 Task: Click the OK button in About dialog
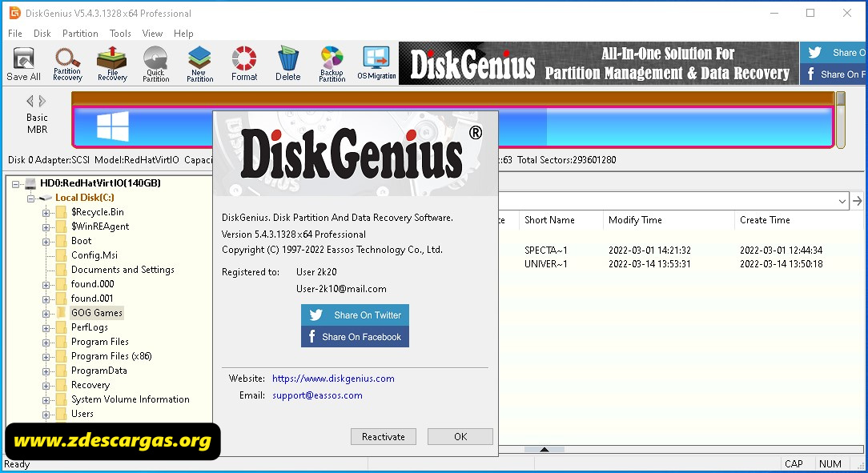[x=460, y=436]
